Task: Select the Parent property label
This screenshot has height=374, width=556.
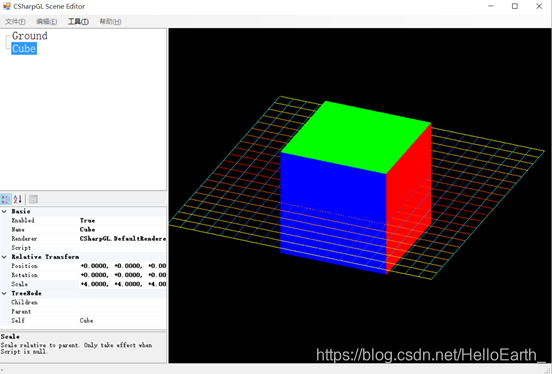Action: click(x=21, y=312)
